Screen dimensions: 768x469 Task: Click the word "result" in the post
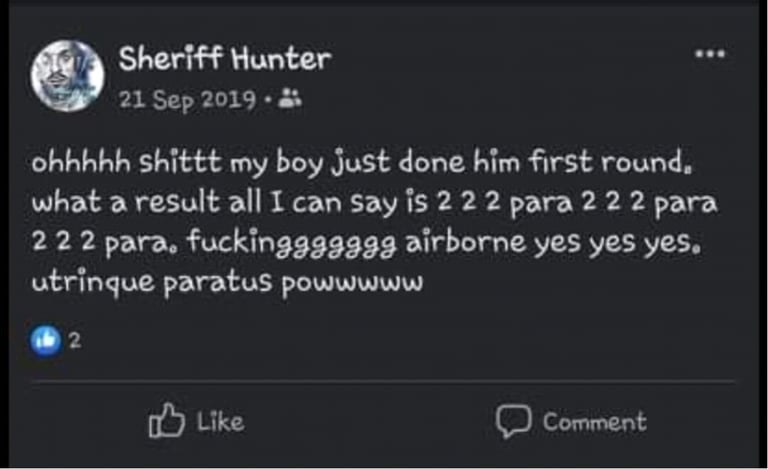[172, 204]
